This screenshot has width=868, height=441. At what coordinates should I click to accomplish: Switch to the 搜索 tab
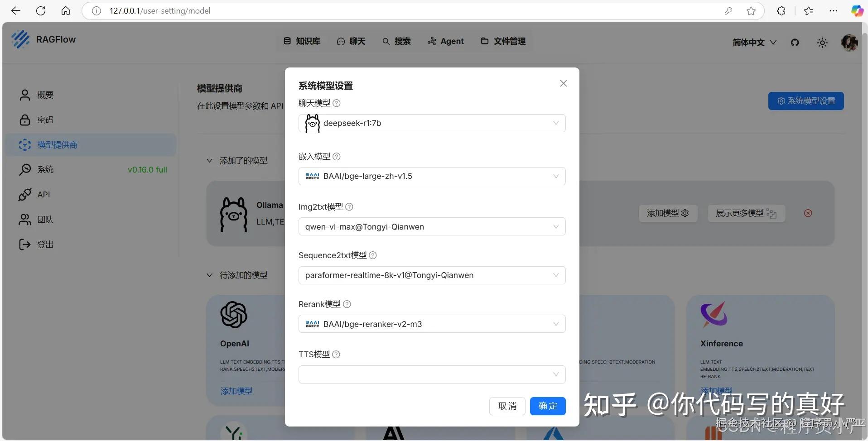click(x=396, y=41)
